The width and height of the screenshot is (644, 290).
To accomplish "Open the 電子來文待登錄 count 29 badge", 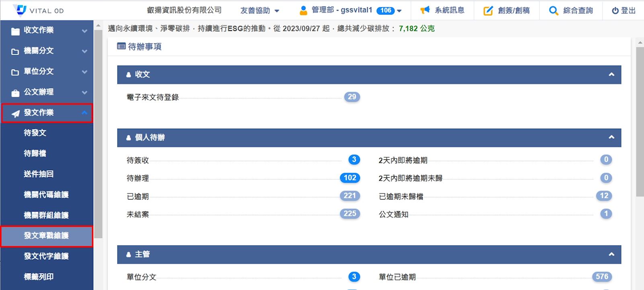I will pos(352,97).
